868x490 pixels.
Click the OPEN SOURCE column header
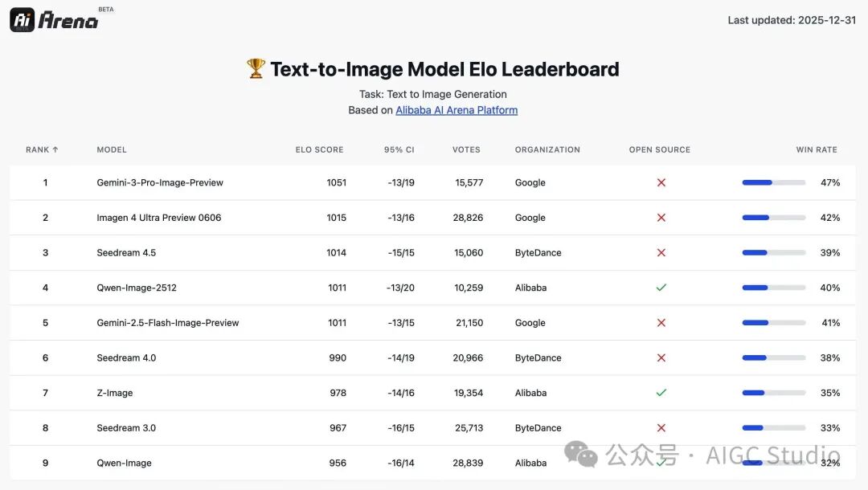pyautogui.click(x=659, y=150)
